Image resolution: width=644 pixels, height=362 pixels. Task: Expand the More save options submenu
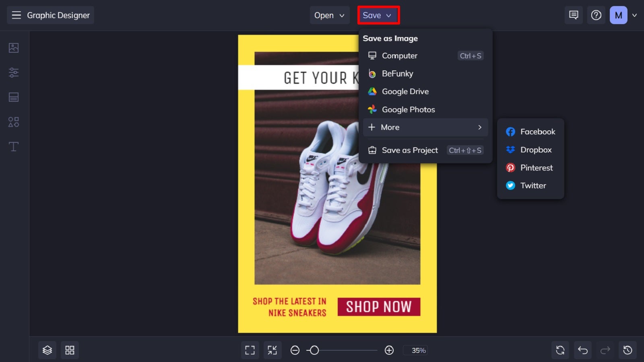425,127
